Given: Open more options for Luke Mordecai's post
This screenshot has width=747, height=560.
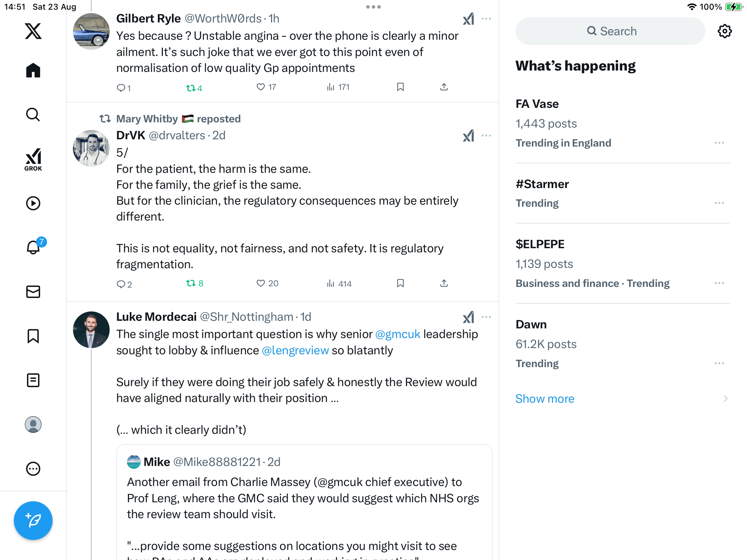Looking at the screenshot, I should (486, 317).
